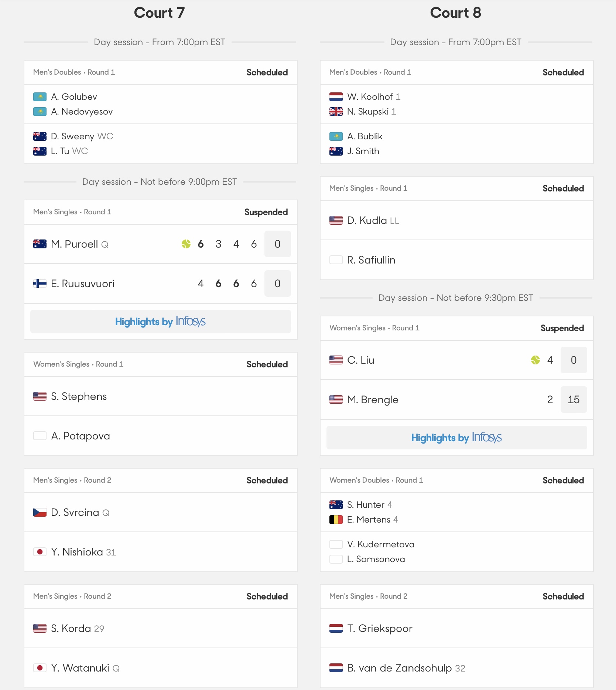The height and width of the screenshot is (690, 616).
Task: Click the Kazakhstan flag beside A. Golubev
Action: 40,97
